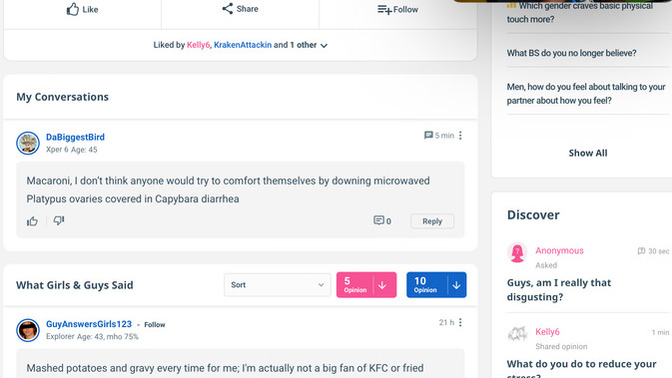Open 'Which gender craves basic physical touch more?'
Image resolution: width=672 pixels, height=378 pixels.
coord(580,12)
